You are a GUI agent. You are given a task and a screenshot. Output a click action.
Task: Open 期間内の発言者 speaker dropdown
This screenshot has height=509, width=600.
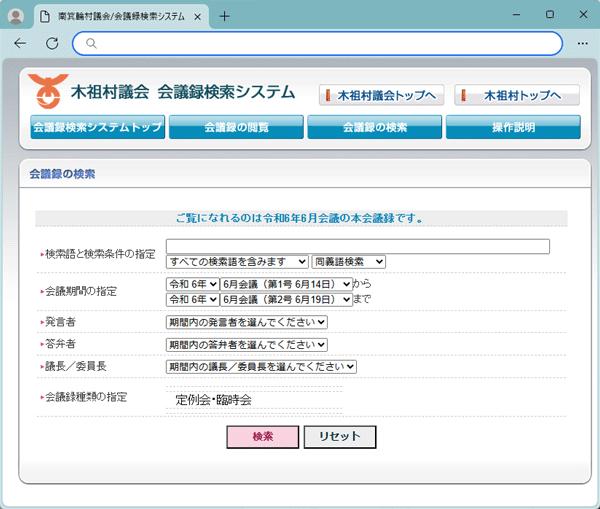pyautogui.click(x=247, y=322)
